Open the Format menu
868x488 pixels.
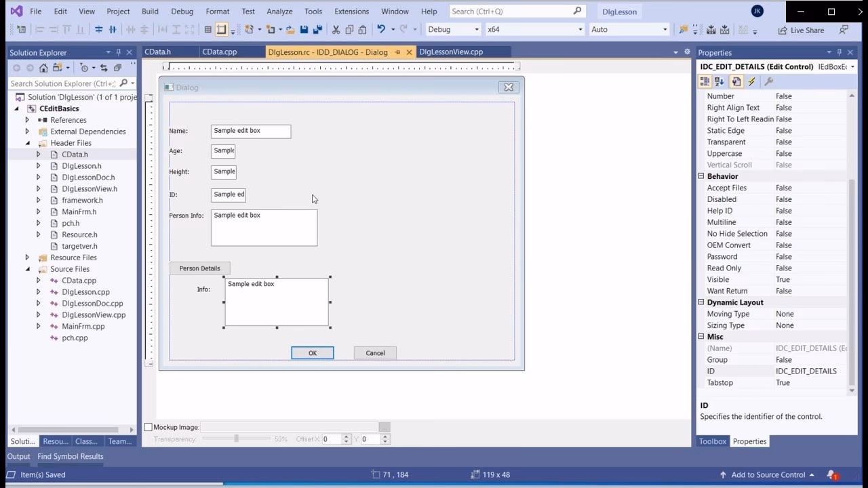(x=218, y=12)
